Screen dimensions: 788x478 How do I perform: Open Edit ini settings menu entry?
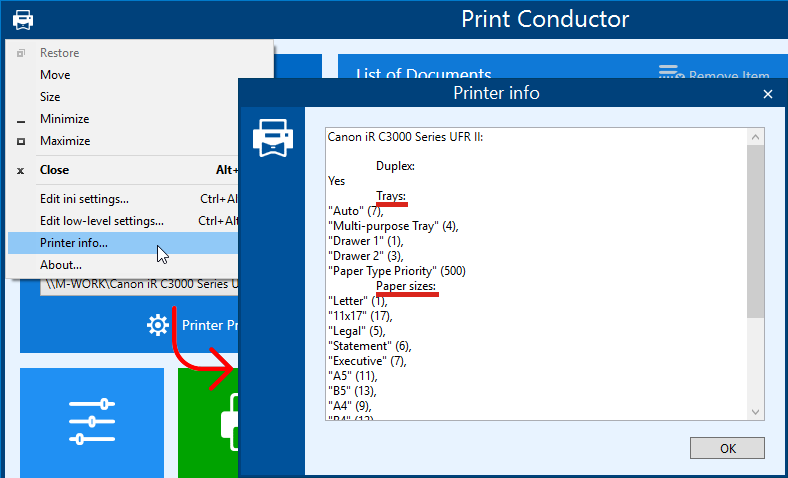pyautogui.click(x=84, y=199)
